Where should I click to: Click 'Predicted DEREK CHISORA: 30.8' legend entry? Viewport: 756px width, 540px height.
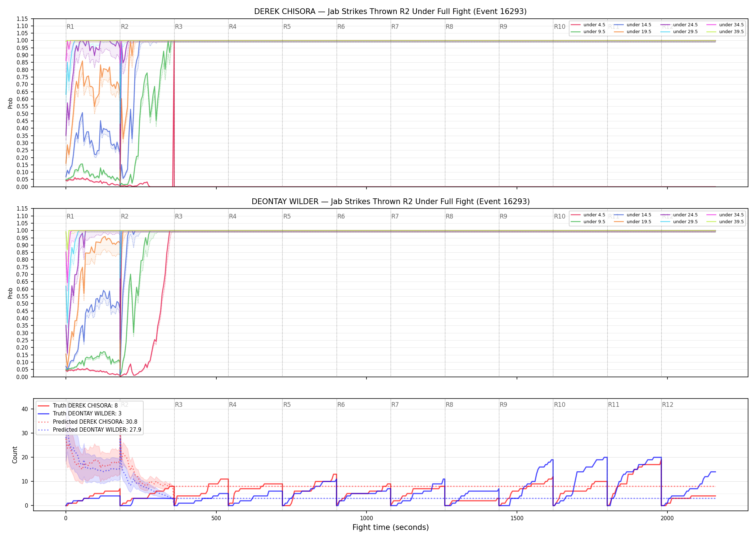pos(87,422)
